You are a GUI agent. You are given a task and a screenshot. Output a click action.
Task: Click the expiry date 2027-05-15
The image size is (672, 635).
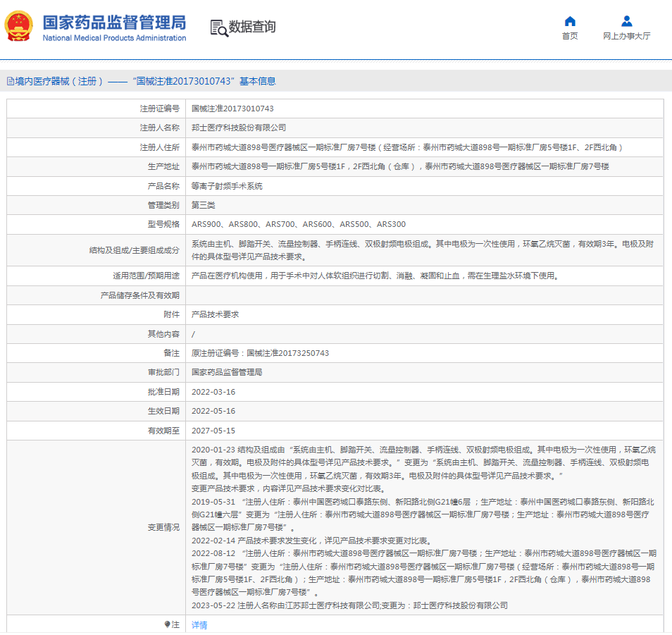[x=213, y=430]
